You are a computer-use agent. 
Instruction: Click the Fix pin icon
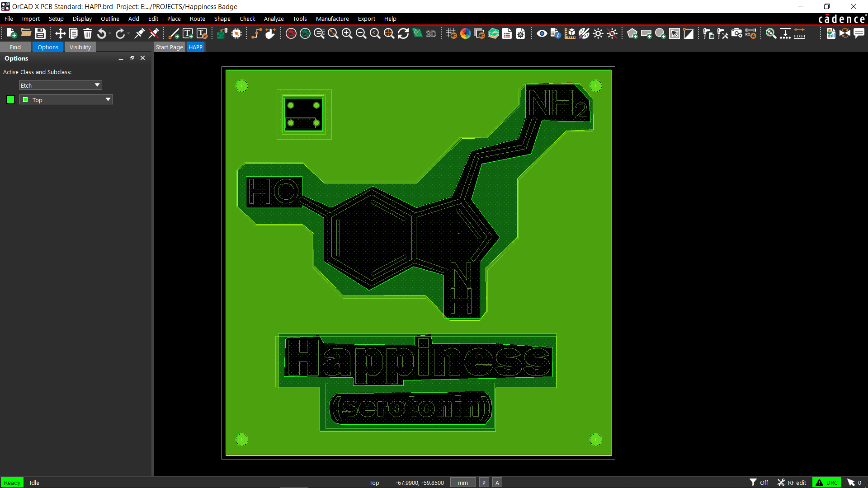point(140,33)
